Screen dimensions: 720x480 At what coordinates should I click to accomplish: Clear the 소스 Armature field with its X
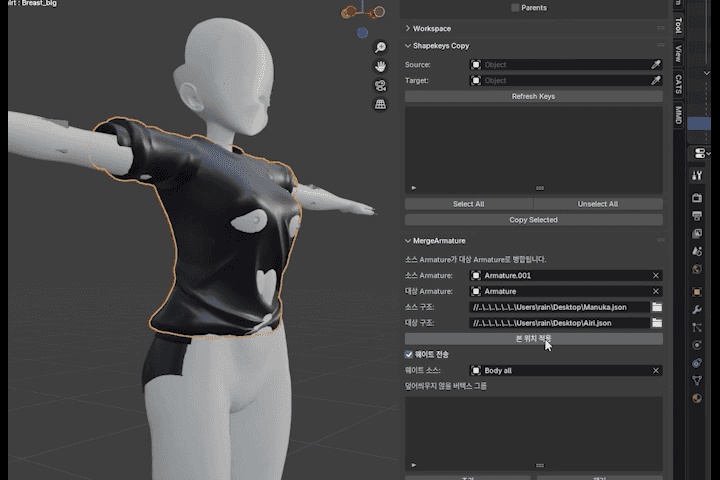pyautogui.click(x=656, y=276)
